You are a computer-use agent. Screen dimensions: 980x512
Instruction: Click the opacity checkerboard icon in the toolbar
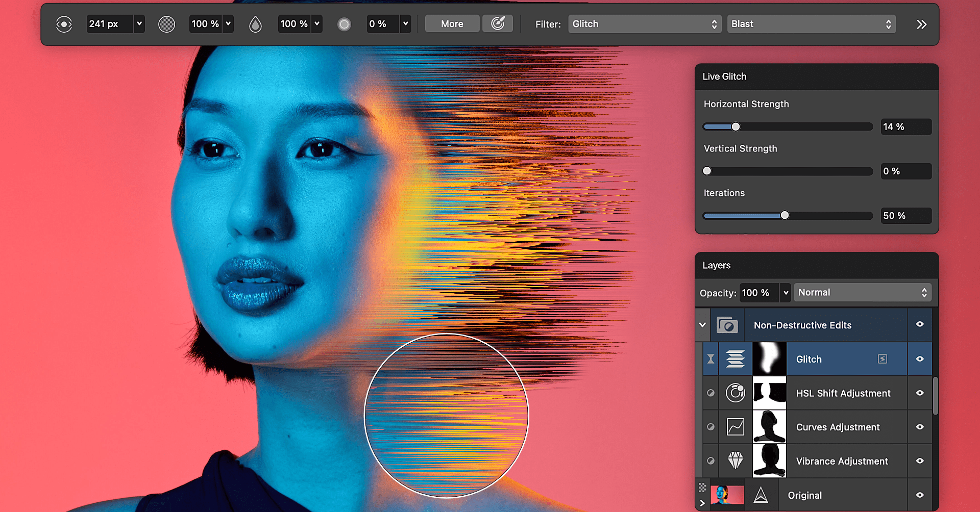tap(166, 23)
